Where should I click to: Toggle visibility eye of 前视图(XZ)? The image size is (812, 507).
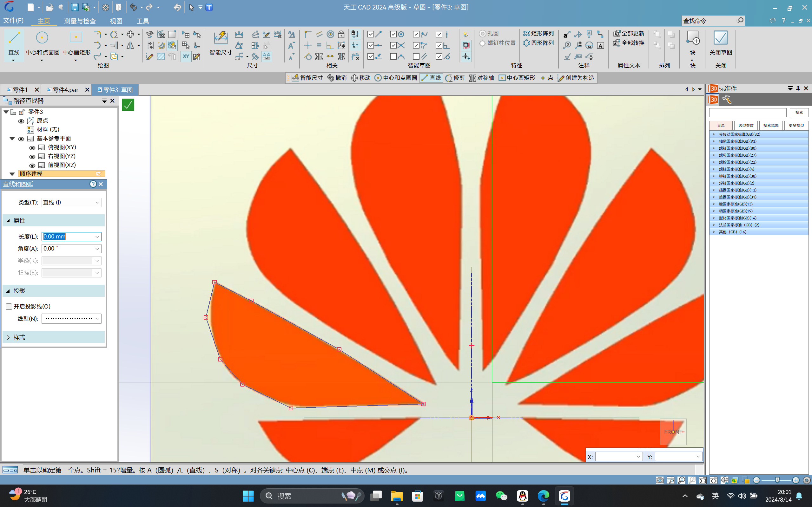click(x=32, y=165)
